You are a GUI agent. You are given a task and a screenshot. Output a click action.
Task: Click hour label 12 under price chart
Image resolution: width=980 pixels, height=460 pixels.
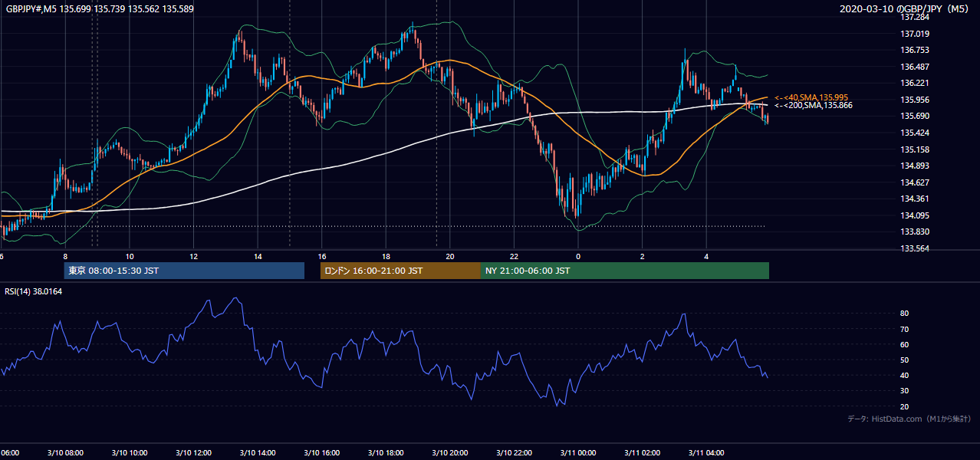click(x=194, y=257)
